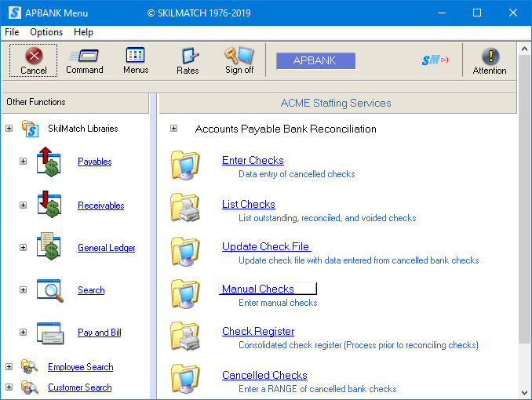Click the Employee Search folder icon
532x400 pixels.
(30, 367)
